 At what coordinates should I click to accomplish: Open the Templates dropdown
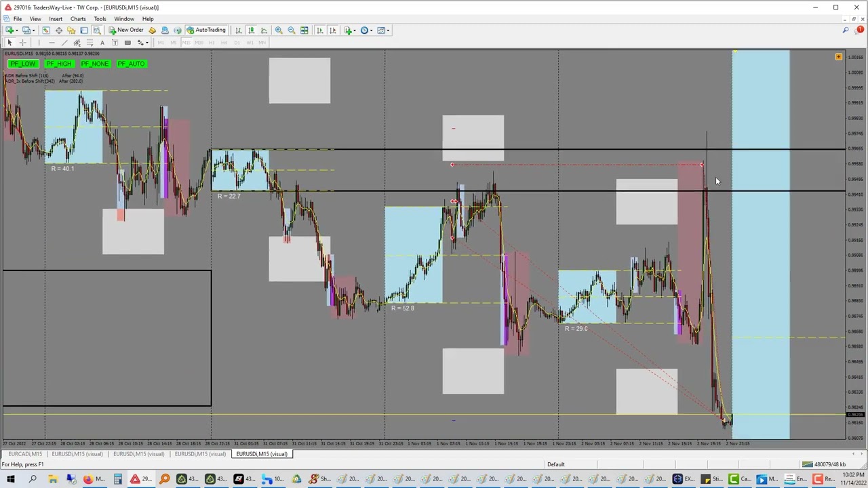click(382, 30)
